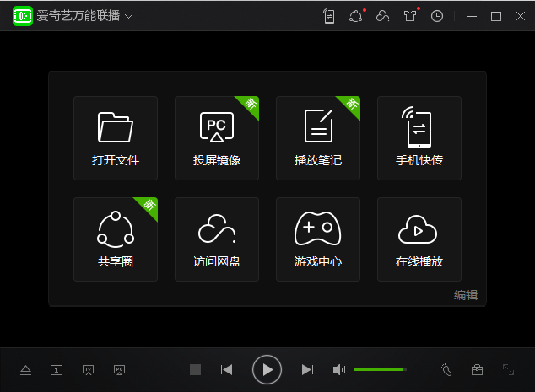Open the share circle icon in title bar

356,16
